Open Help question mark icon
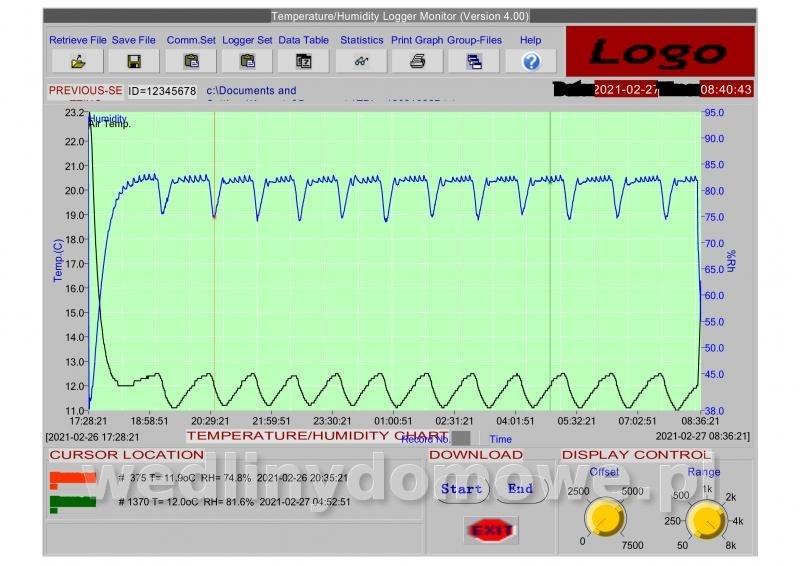 (x=531, y=62)
